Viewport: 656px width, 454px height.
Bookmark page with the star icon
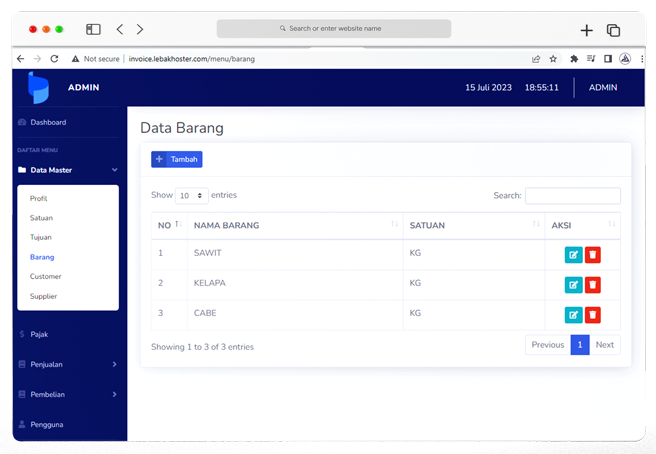coord(553,59)
